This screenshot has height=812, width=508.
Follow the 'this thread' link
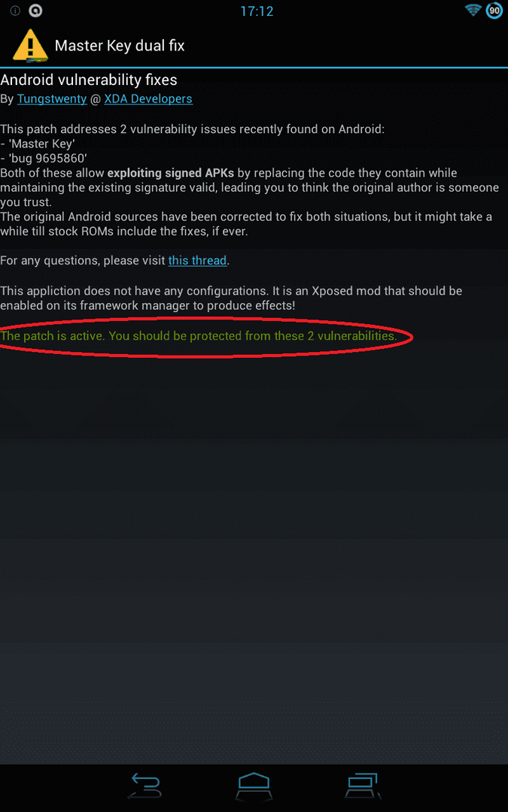(197, 260)
